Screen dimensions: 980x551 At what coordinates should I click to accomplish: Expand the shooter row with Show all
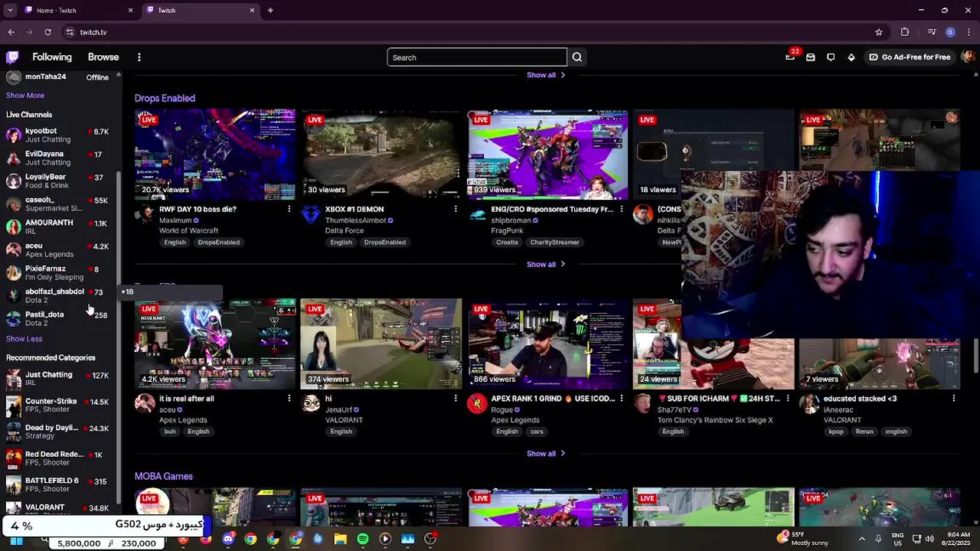click(x=546, y=453)
